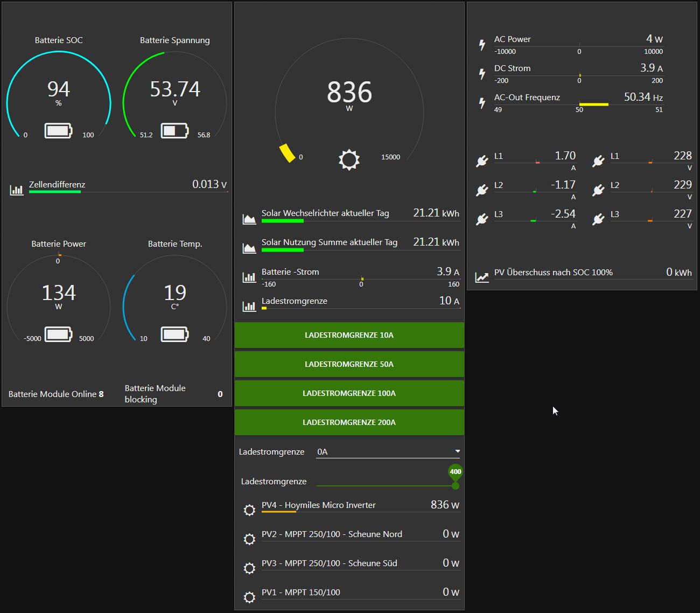Select the Ladestromgrenze 200A button
Image resolution: width=700 pixels, height=613 pixels.
(x=349, y=422)
